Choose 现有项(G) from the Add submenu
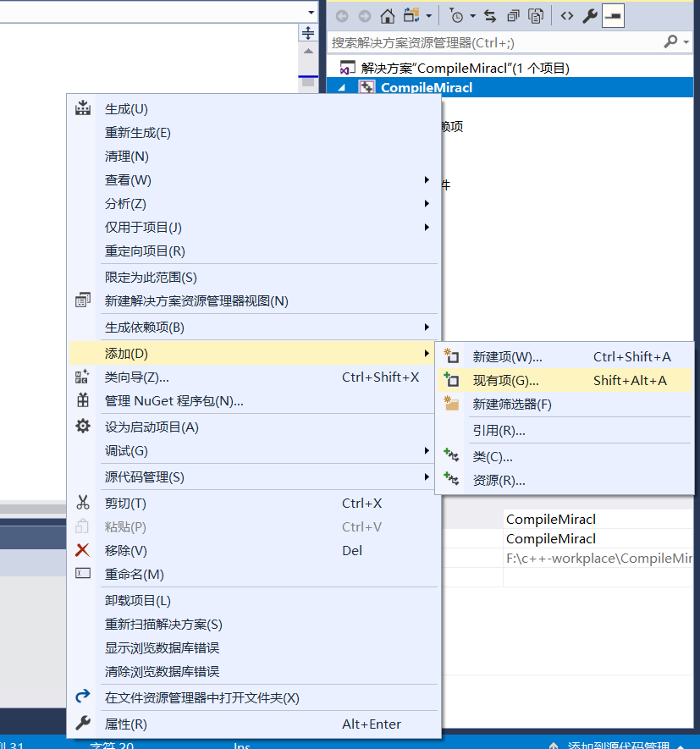The width and height of the screenshot is (700, 749). tap(508, 380)
